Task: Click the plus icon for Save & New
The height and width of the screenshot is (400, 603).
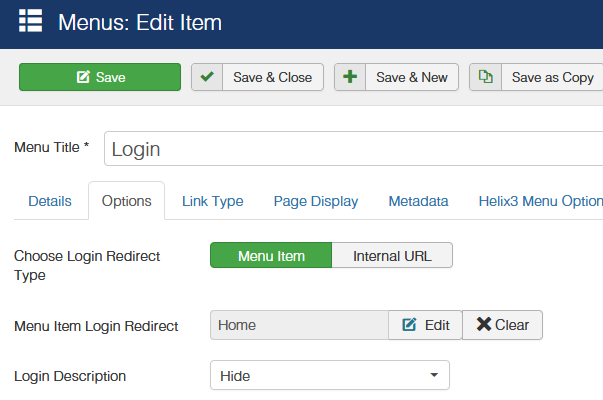Action: pyautogui.click(x=350, y=77)
